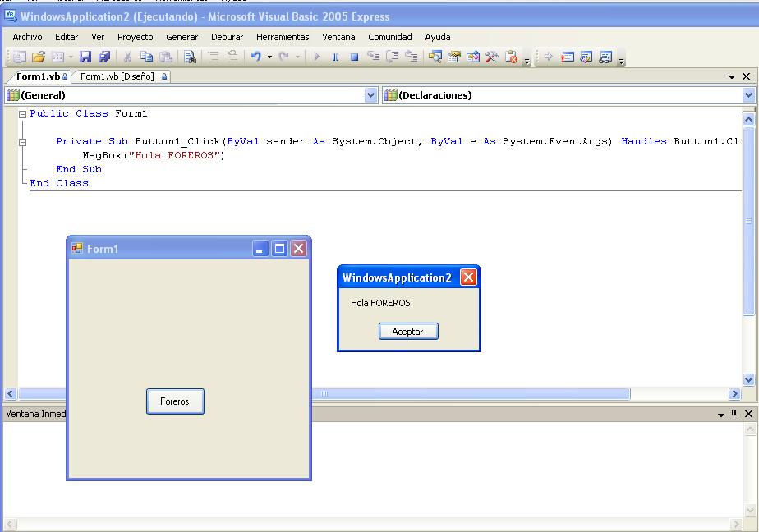Toggle auto-hide pin on Ventana Inmediato panel
The image size is (759, 532).
tap(734, 414)
